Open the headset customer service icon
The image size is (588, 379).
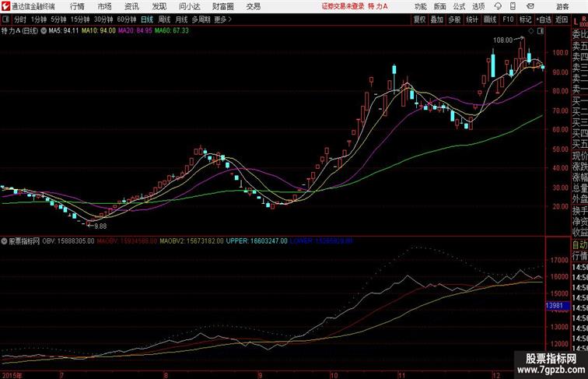point(498,6)
